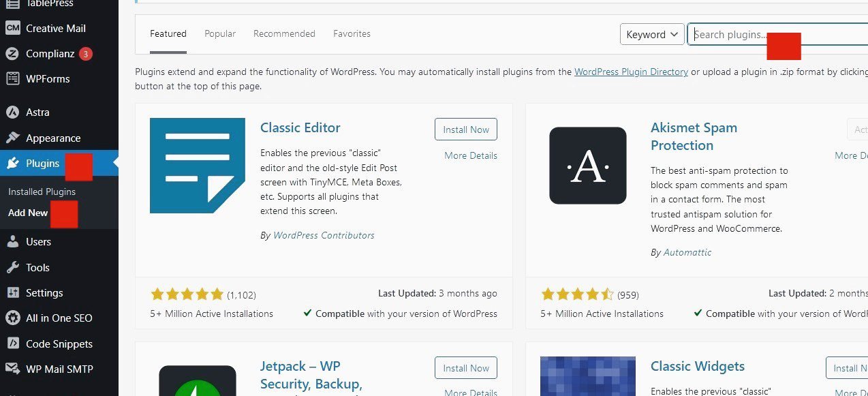868x396 pixels.
Task: Open the Keyword search type dropdown
Action: [x=652, y=34]
